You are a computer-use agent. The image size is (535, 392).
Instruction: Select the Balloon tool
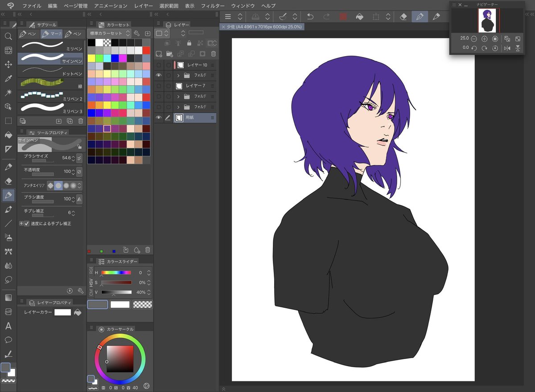click(x=8, y=340)
